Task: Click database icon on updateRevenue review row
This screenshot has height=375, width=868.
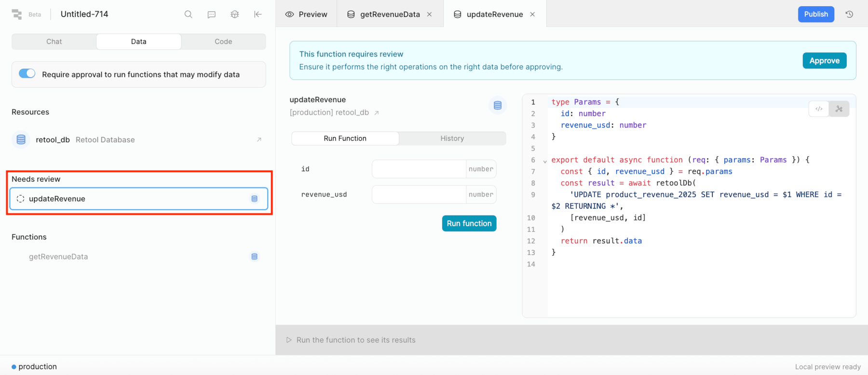Action: click(254, 199)
